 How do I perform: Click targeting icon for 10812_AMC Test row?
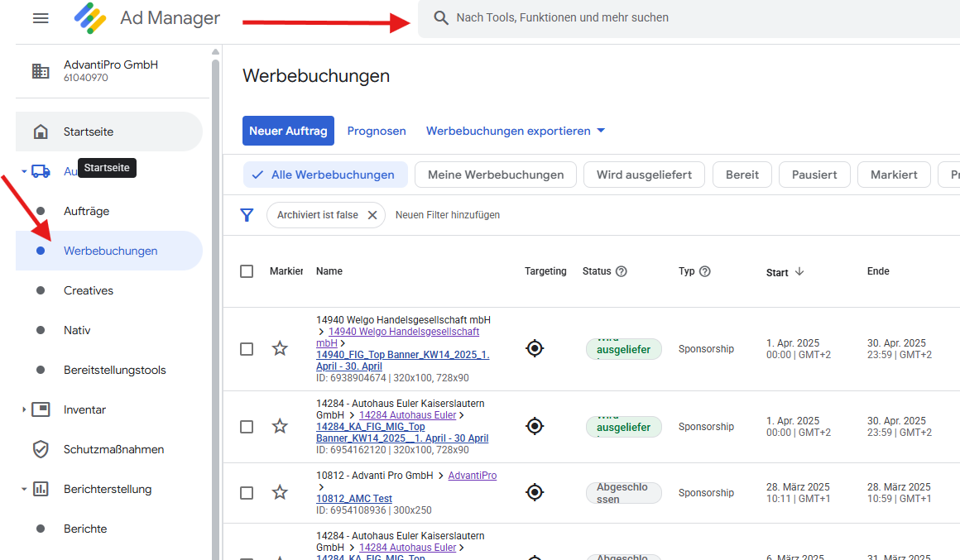coord(535,492)
